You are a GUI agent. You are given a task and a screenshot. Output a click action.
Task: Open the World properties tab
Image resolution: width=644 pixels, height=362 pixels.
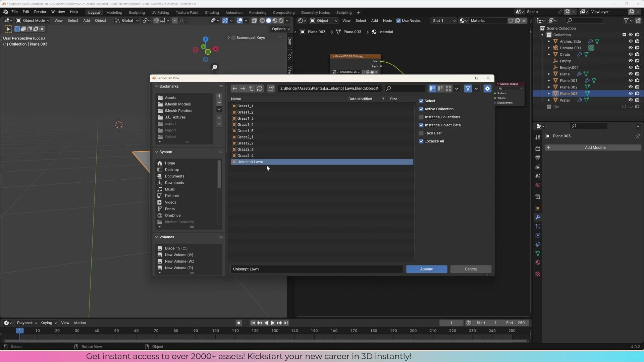(x=538, y=185)
